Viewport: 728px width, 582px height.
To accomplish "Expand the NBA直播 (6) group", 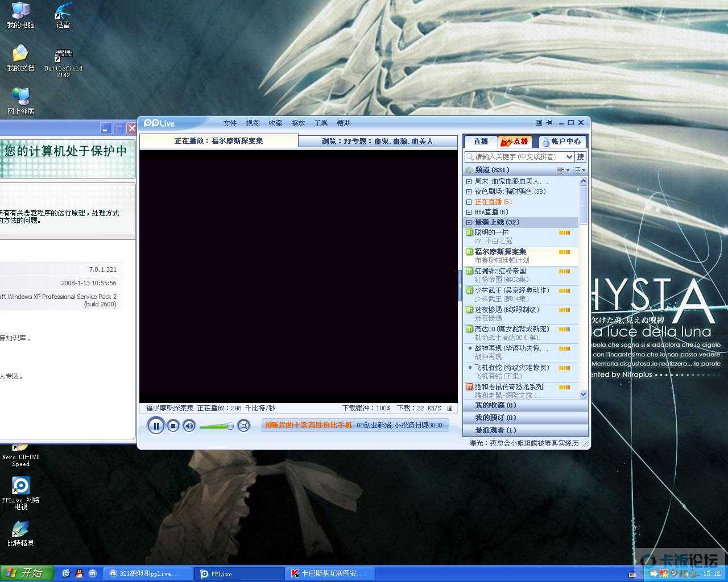I will point(469,212).
